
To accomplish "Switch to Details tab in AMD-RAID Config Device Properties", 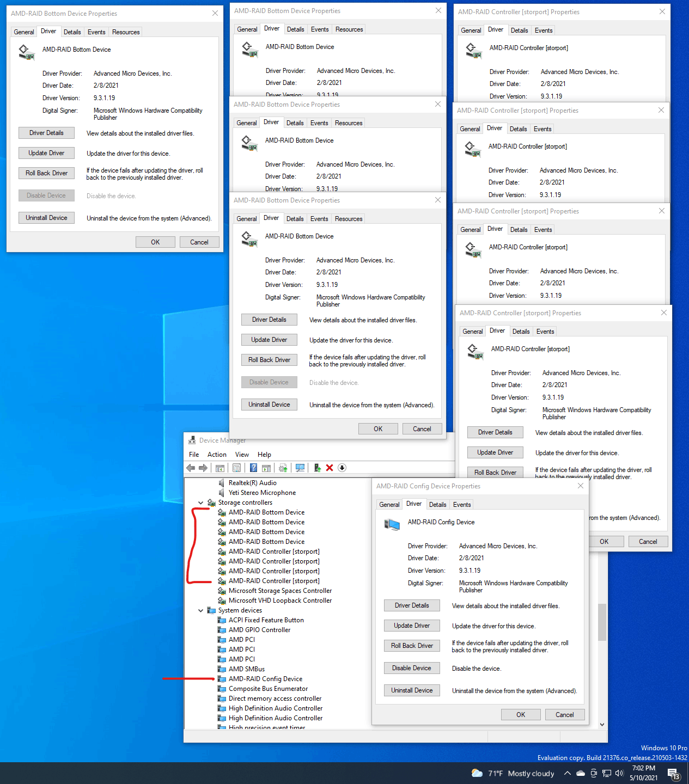I will click(x=437, y=505).
